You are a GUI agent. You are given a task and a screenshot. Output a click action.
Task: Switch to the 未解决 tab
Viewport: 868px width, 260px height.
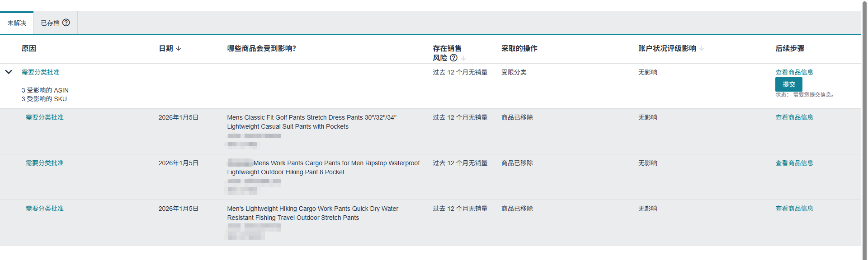[17, 23]
